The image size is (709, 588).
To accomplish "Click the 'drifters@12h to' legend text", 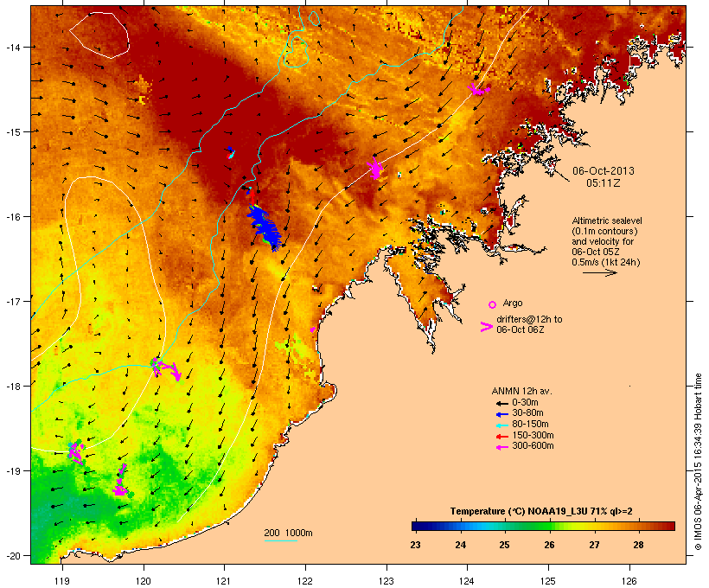I will (529, 319).
